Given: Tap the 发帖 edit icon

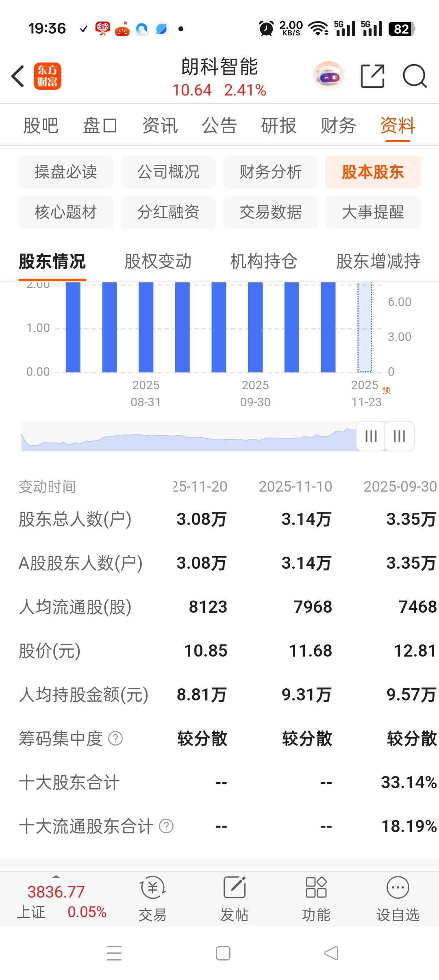Looking at the screenshot, I should pyautogui.click(x=235, y=888).
